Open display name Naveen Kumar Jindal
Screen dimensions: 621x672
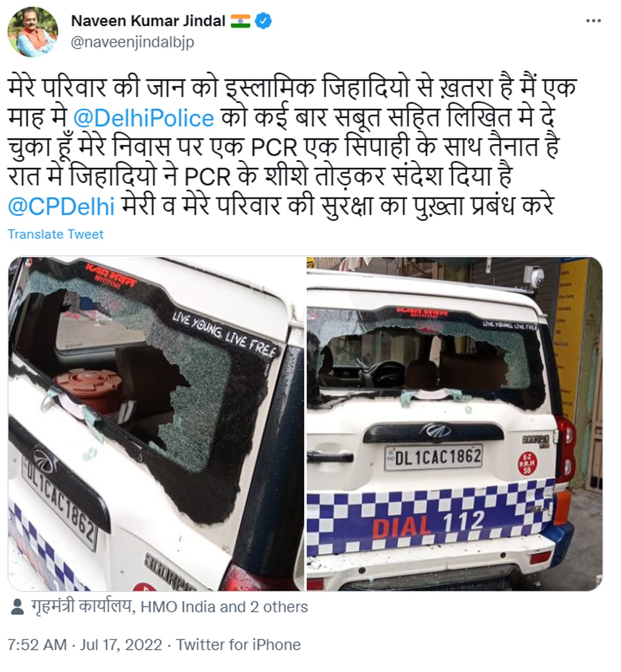(x=148, y=20)
